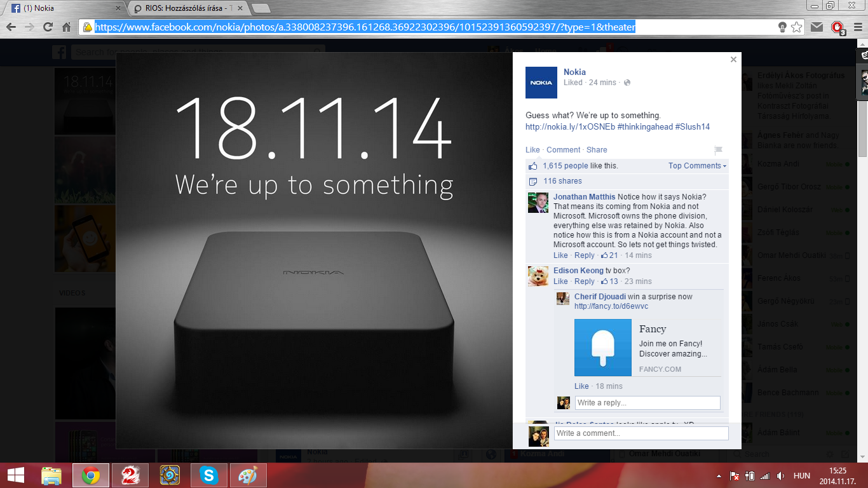Open the browser home page icon

(x=66, y=27)
